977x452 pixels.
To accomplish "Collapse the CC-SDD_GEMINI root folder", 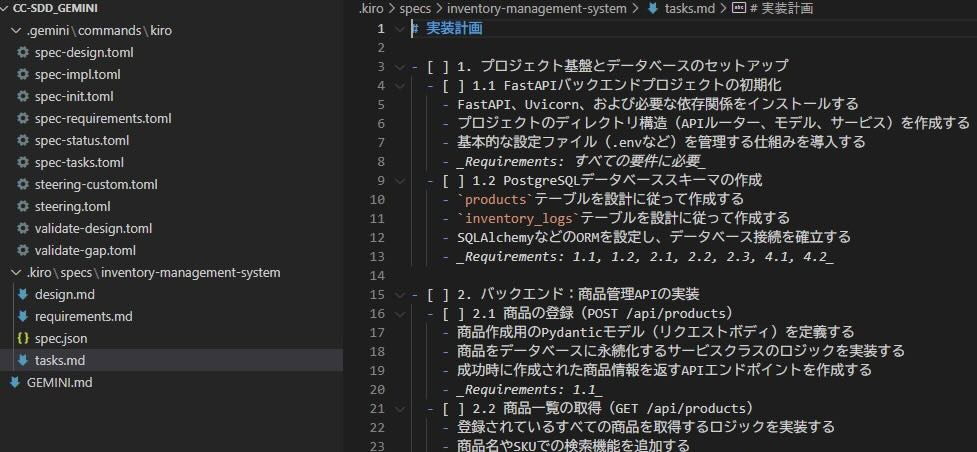I will 7,8.
